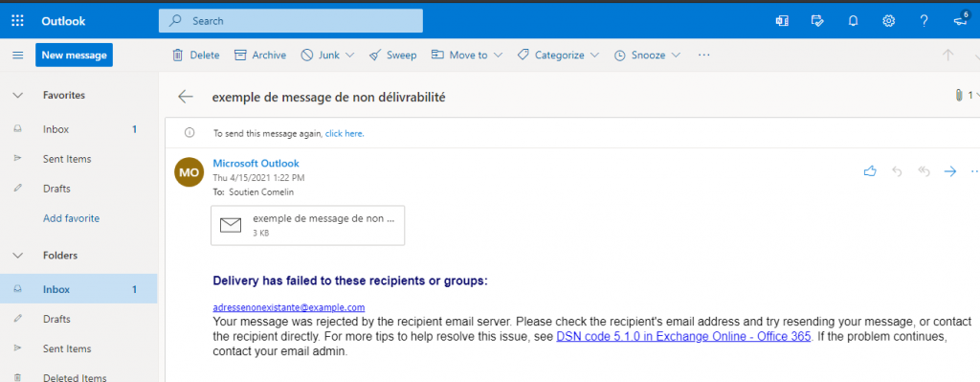The image size is (980, 382).
Task: Open the DSN code 5.1.0 link
Action: 683,337
